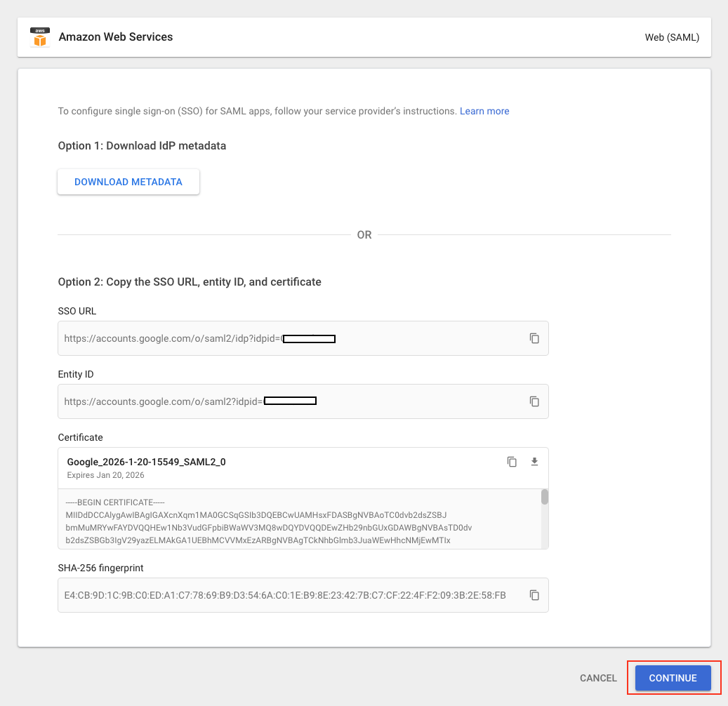Click the SHA-256 fingerprint value field

(x=303, y=595)
